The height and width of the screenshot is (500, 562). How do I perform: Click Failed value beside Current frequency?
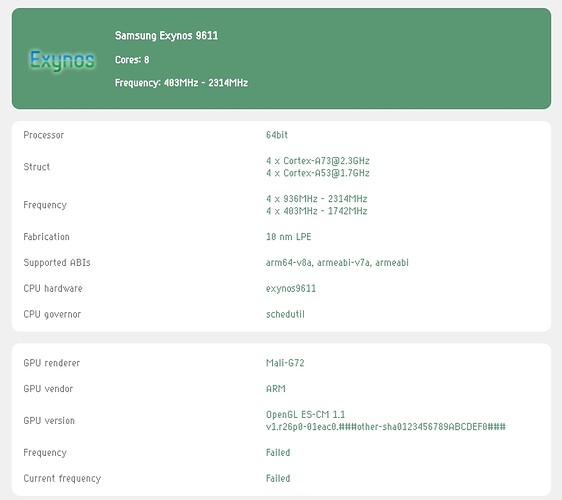click(x=278, y=478)
